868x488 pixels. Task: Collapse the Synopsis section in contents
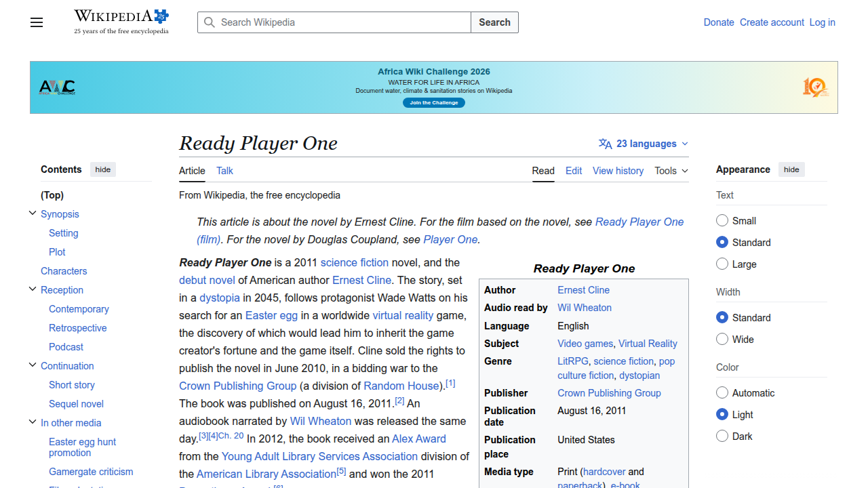pos(33,213)
